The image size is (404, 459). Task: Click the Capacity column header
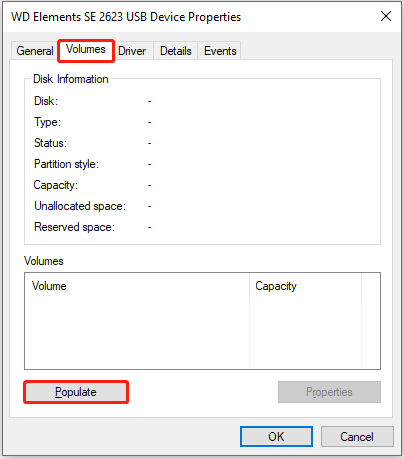click(x=305, y=286)
